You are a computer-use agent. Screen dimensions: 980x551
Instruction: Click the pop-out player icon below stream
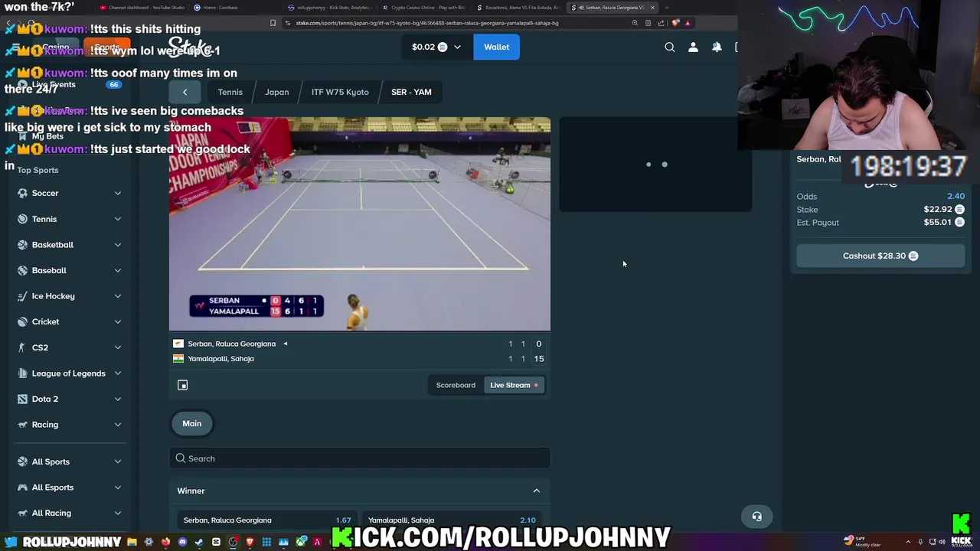point(182,385)
